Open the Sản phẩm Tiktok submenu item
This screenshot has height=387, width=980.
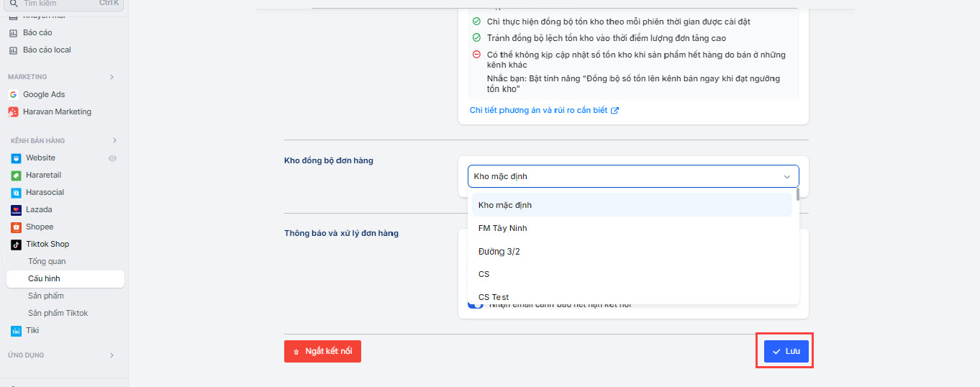(x=58, y=313)
